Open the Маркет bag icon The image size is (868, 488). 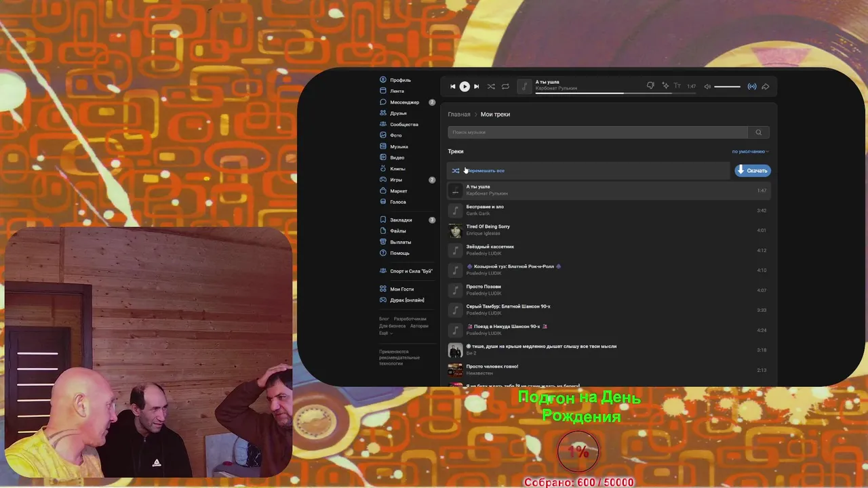coord(383,191)
